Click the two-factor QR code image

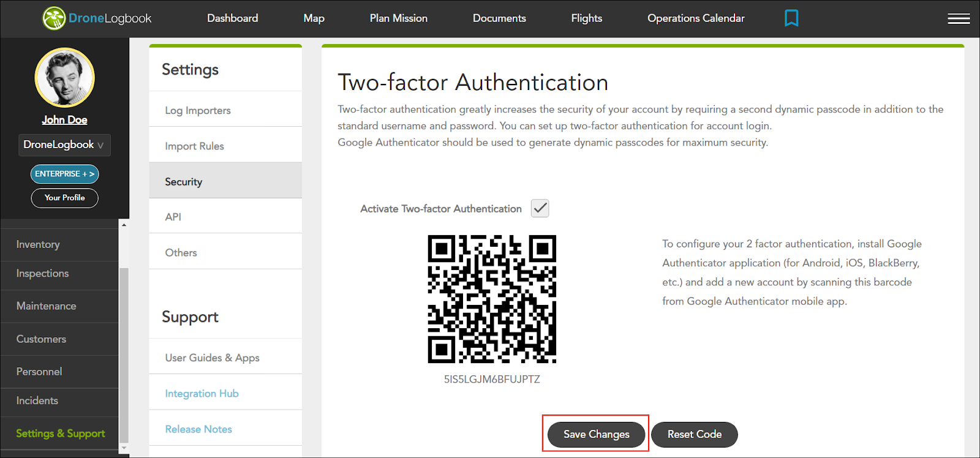492,299
